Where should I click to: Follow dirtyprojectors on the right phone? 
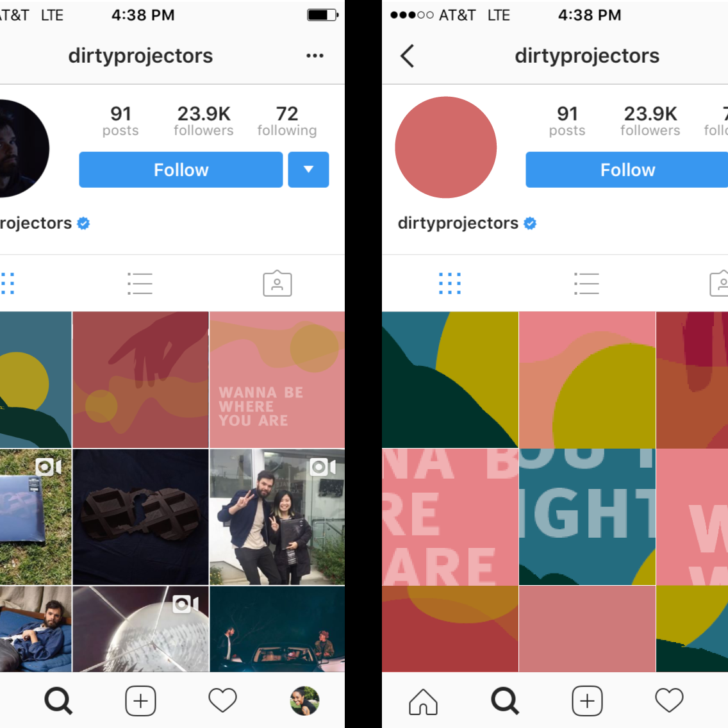(627, 169)
